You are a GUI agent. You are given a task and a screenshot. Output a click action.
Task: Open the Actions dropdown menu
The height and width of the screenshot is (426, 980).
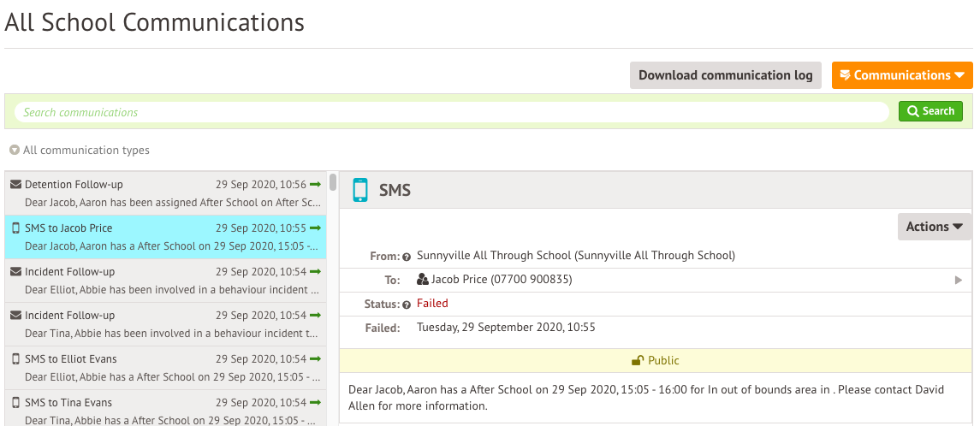pyautogui.click(x=934, y=227)
